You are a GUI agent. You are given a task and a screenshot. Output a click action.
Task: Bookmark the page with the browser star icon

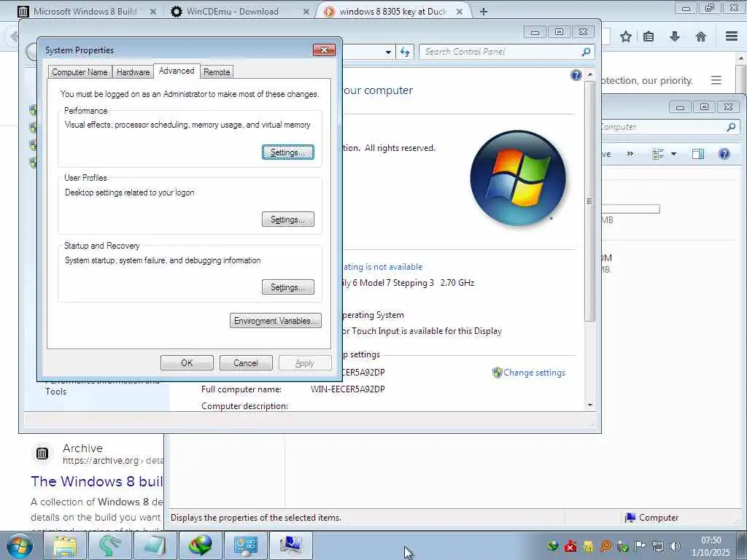point(625,36)
